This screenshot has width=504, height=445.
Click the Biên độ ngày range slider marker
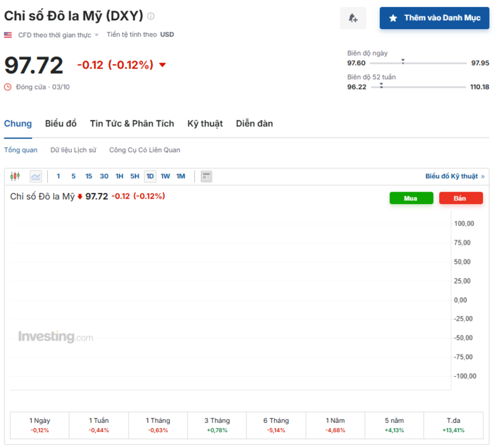403,62
